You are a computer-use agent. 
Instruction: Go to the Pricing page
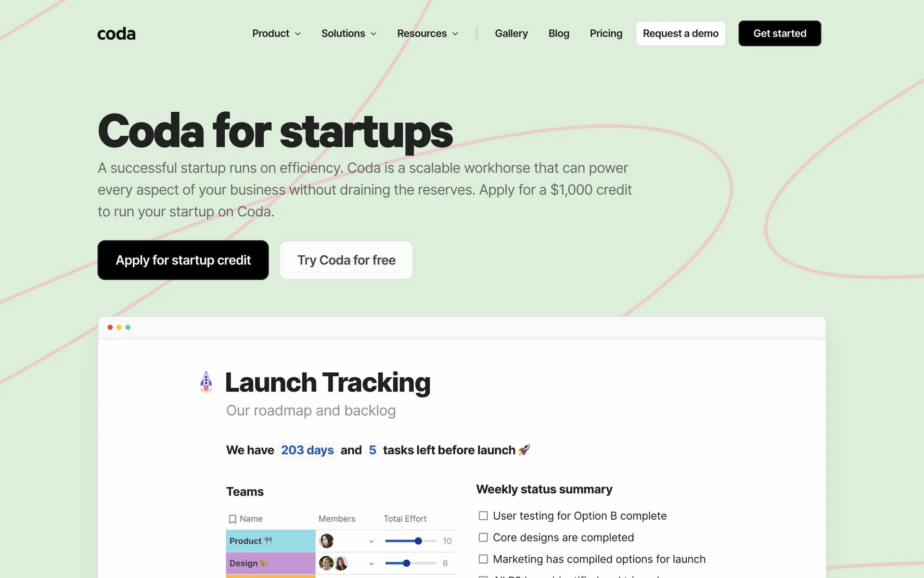[606, 34]
